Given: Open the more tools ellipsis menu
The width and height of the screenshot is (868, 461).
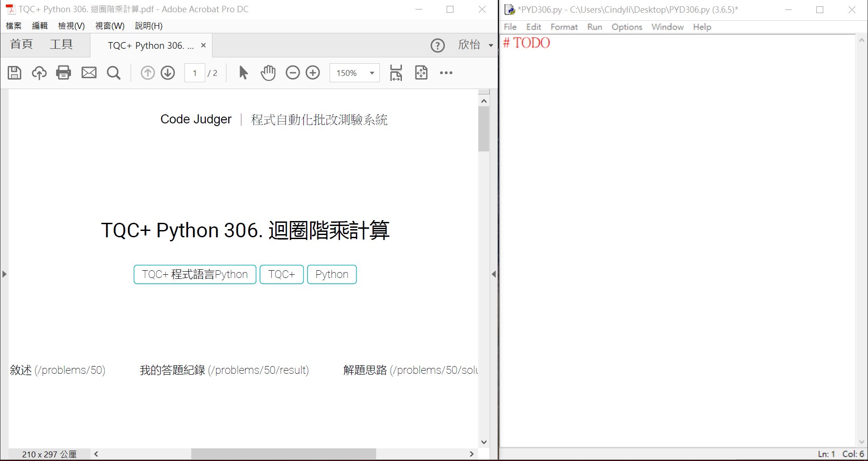Looking at the screenshot, I should click(446, 73).
